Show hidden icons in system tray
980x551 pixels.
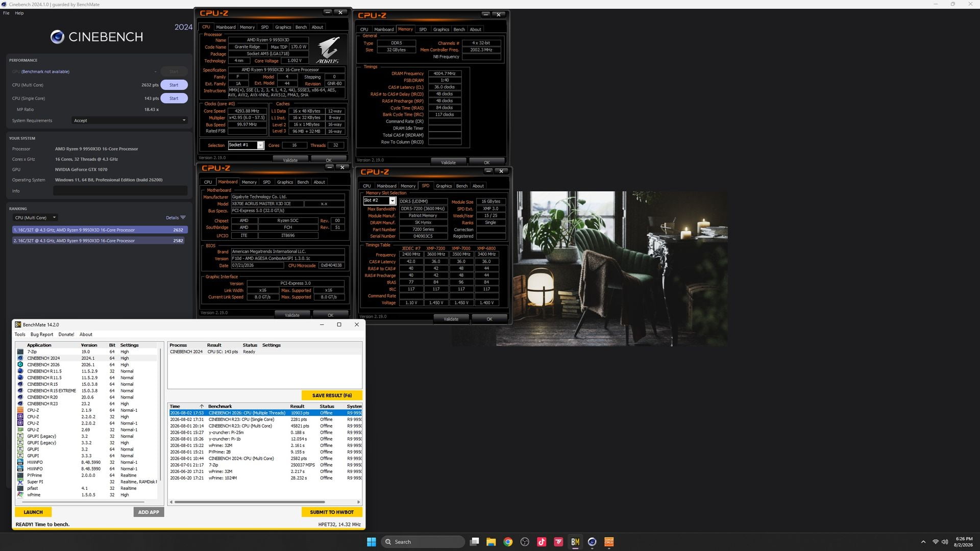point(923,542)
